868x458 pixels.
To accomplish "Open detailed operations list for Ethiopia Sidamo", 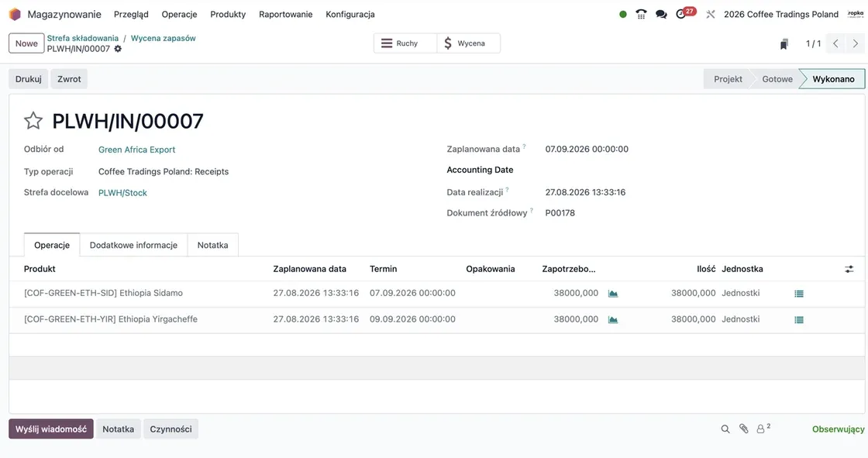I will coord(799,294).
